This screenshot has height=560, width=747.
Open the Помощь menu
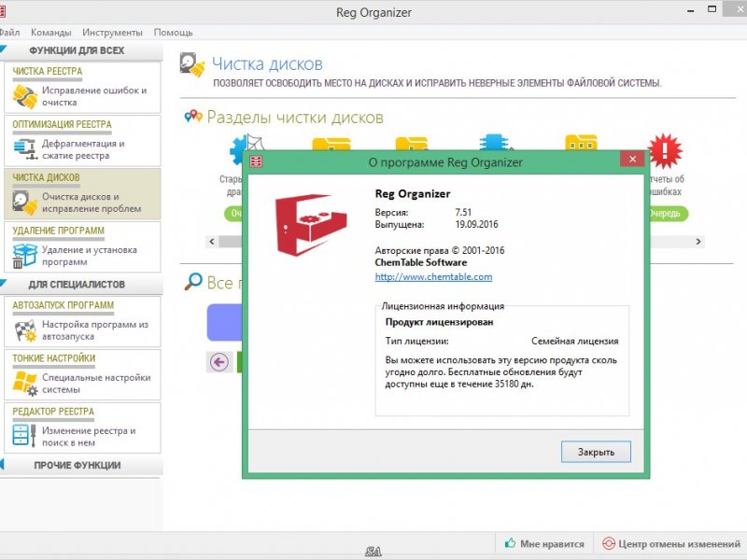(x=173, y=33)
